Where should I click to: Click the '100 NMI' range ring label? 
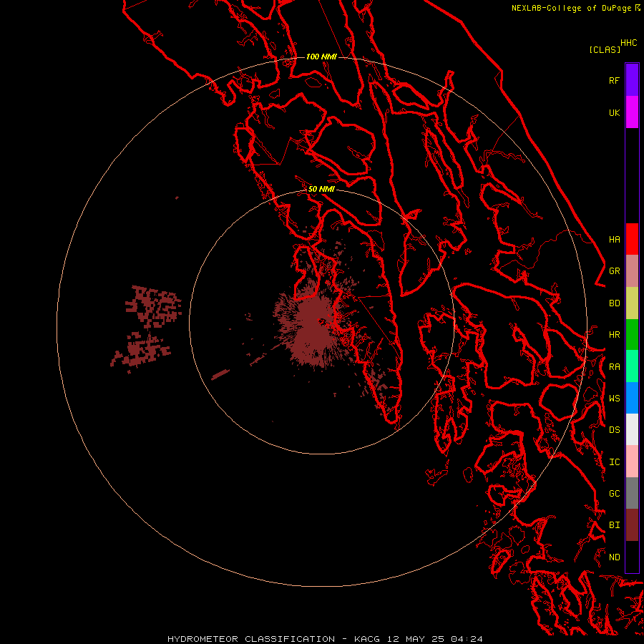[x=321, y=57]
